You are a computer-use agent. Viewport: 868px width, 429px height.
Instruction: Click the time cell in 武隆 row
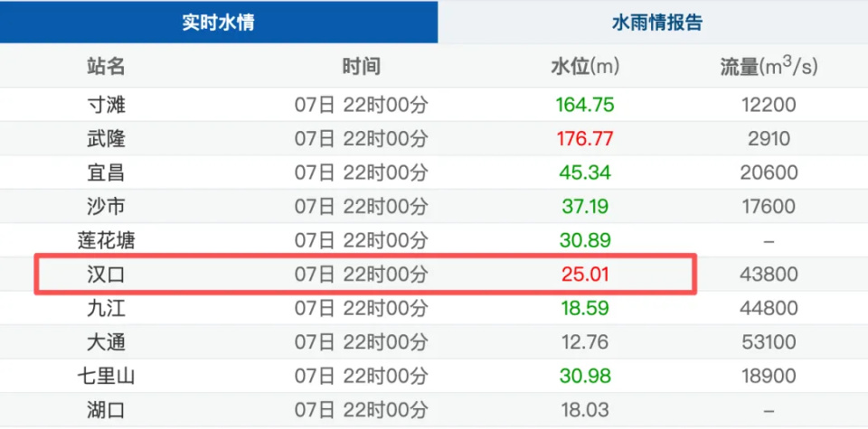[x=361, y=138]
